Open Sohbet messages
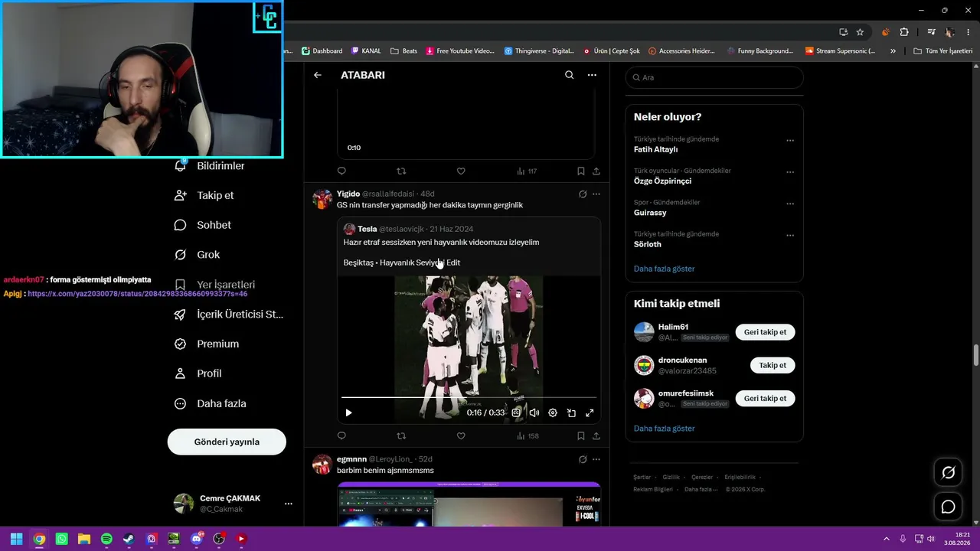 point(203,225)
